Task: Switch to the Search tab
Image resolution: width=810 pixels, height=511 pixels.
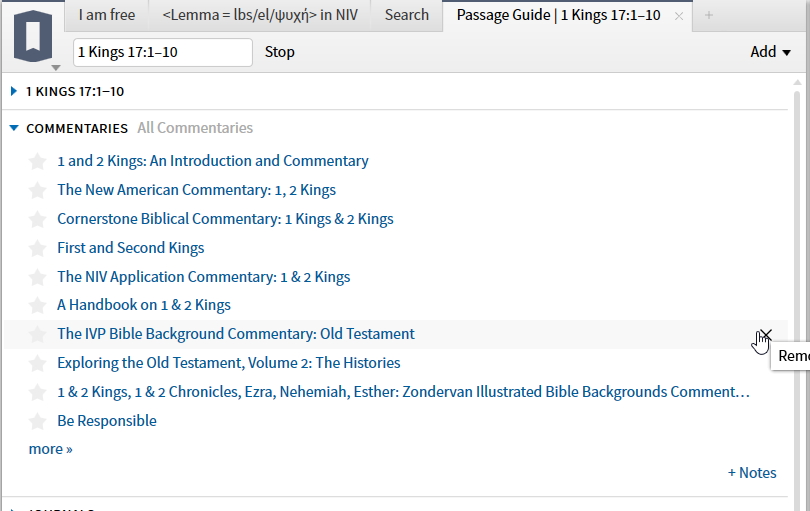Action: (x=407, y=15)
